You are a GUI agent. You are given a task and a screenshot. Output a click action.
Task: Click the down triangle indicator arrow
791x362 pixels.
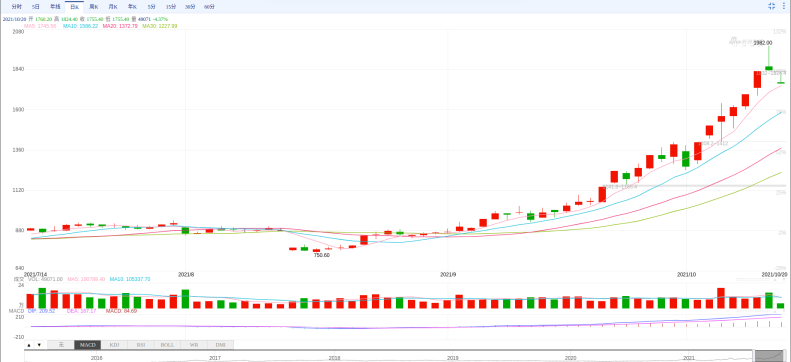(39, 345)
